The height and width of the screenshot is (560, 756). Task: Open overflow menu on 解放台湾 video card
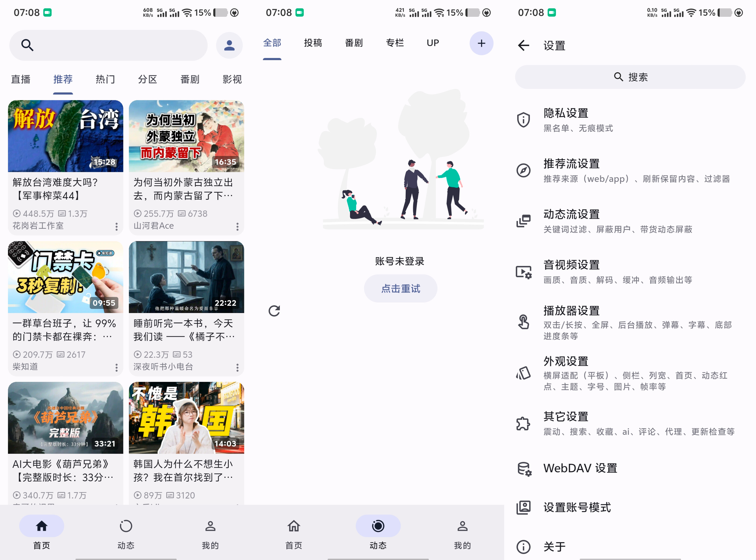pos(117,226)
